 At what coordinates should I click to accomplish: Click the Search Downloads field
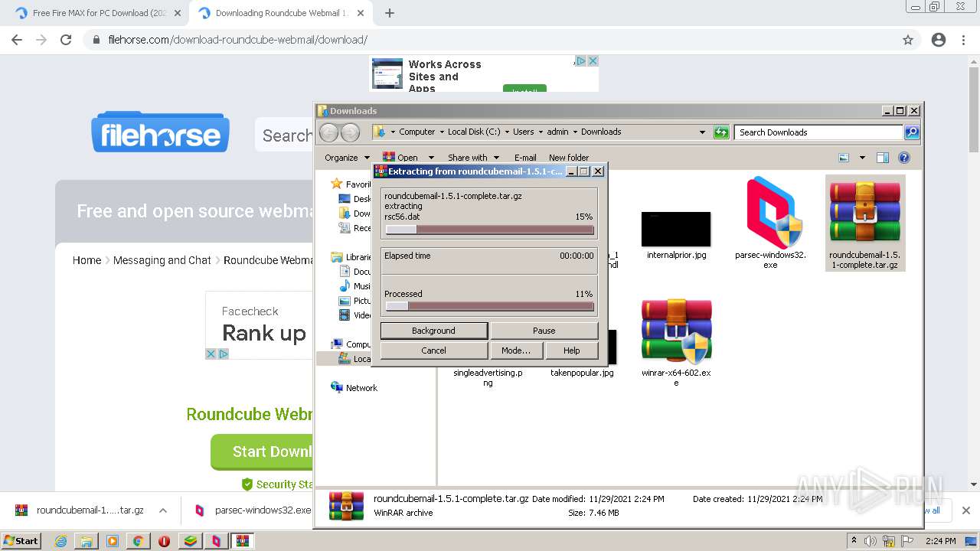(818, 132)
